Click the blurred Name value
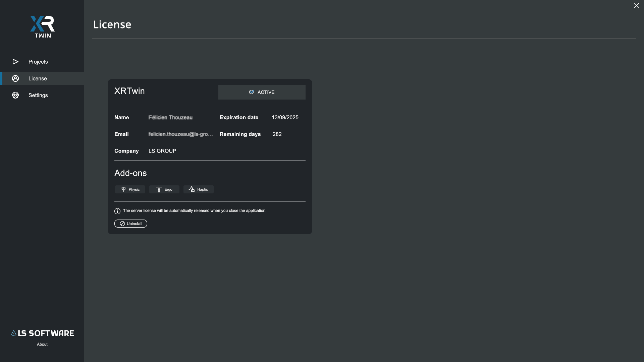 170,117
